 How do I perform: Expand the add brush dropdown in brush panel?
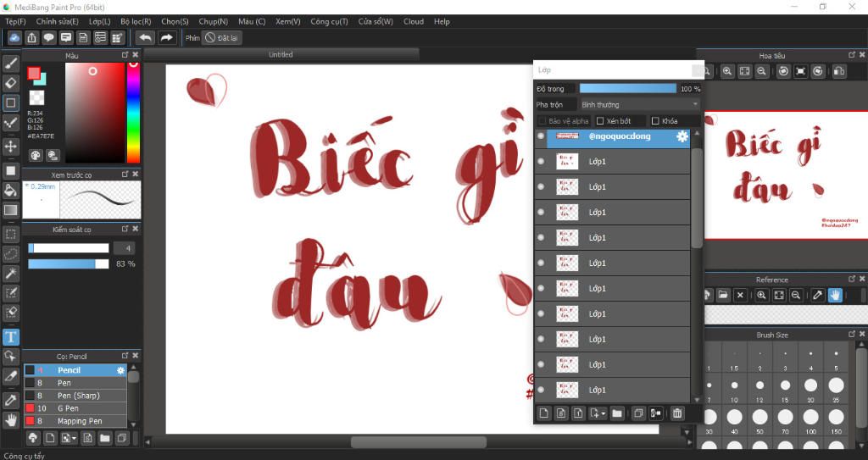75,439
